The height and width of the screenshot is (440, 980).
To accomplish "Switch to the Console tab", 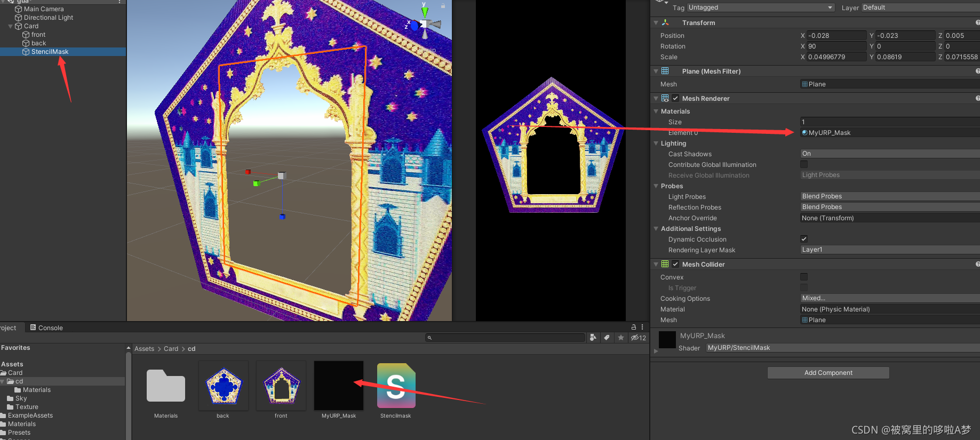I will point(46,327).
